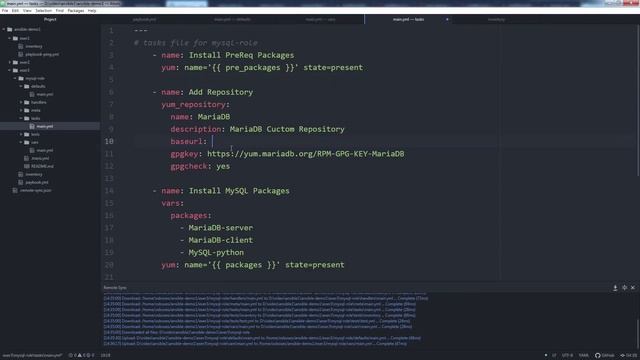Open the Find menu
640x360 pixels.
point(60,11)
